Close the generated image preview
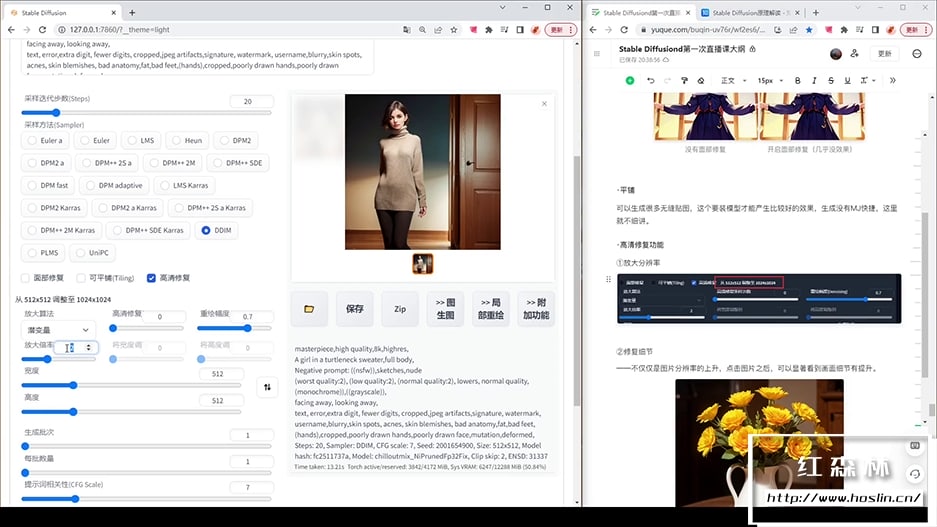The height and width of the screenshot is (527, 937). point(544,103)
